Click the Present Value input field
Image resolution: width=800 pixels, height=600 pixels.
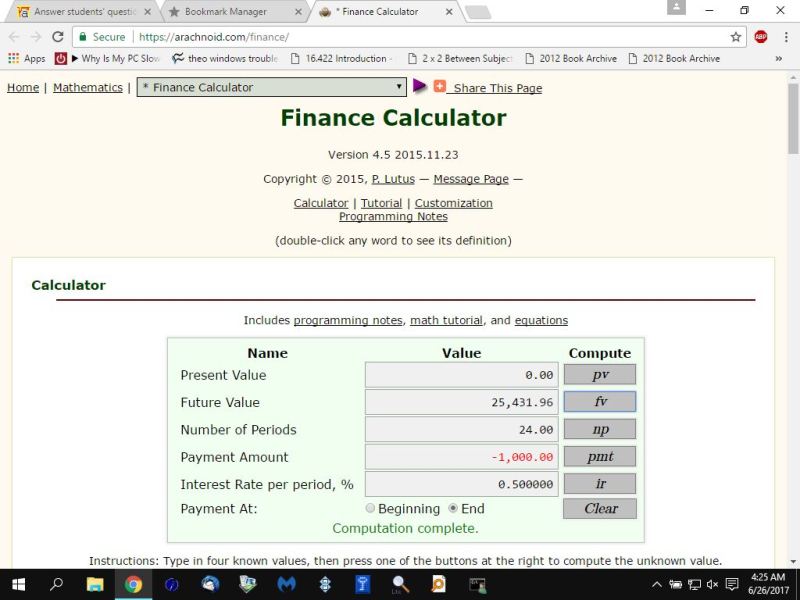462,374
